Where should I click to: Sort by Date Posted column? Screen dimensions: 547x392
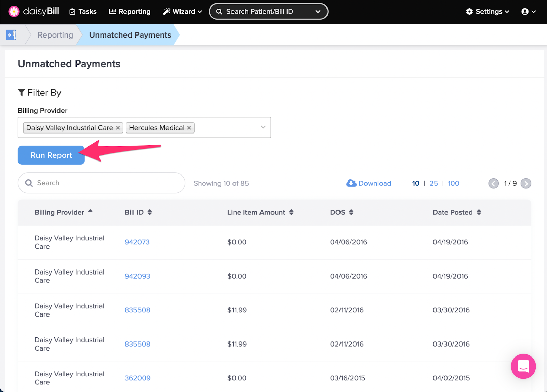(x=457, y=212)
